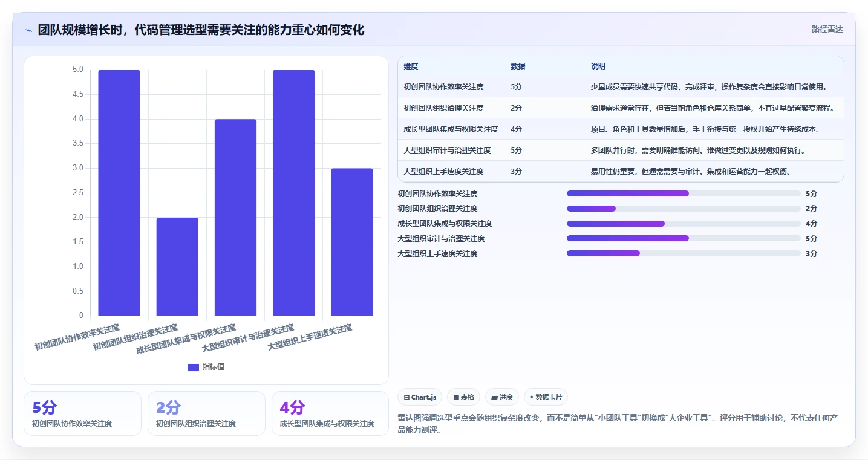
Task: Click the 成长型团队集成与权限关注度 progress bar
Action: point(684,224)
